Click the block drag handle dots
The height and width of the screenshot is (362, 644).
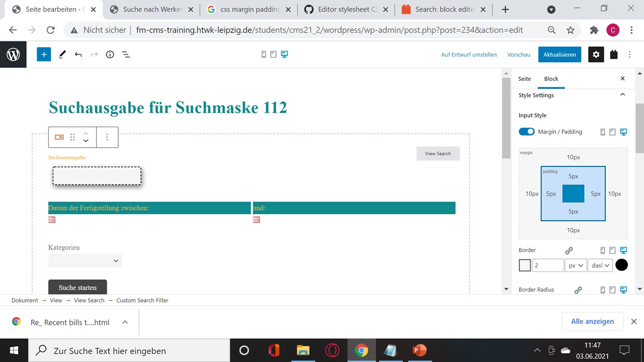coord(72,137)
